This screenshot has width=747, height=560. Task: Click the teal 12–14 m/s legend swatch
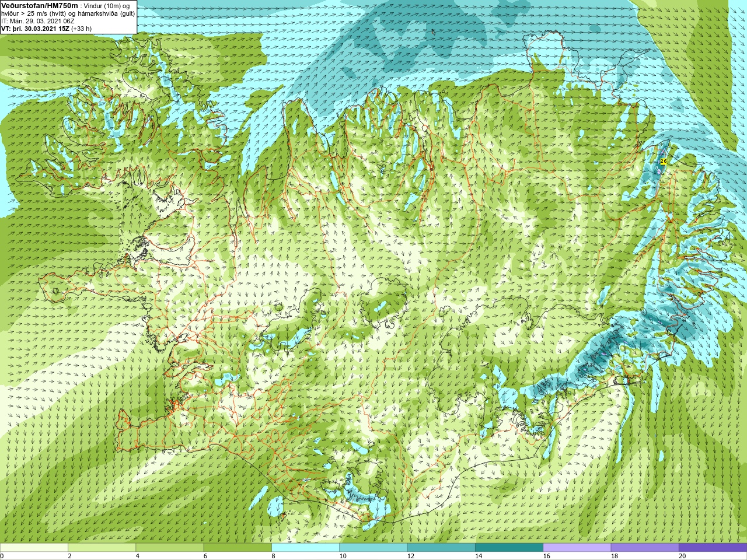441,548
